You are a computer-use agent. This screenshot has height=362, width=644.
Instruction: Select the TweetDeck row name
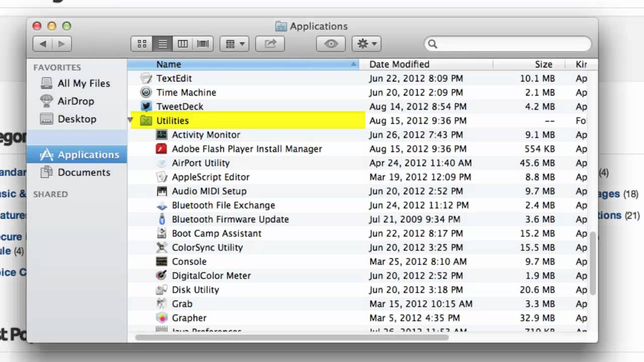(x=180, y=107)
